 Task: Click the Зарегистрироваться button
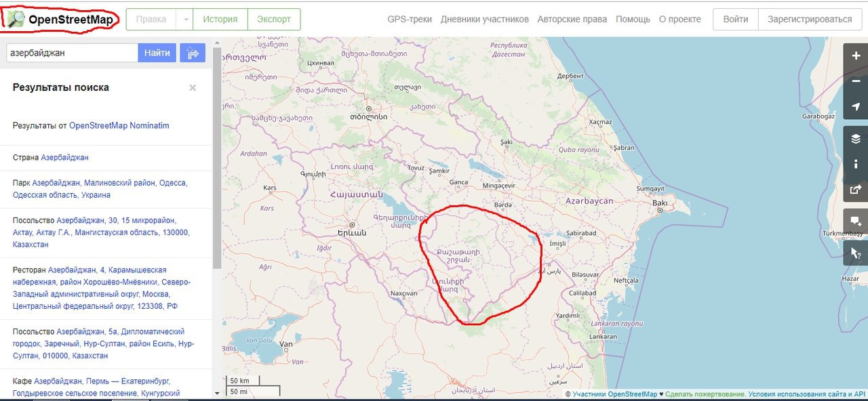tap(810, 20)
